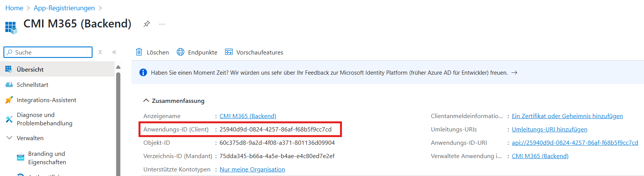The height and width of the screenshot is (176, 644).
Task: Select the Objekt-ID value 60c375d8-9a2d-4f08-a371-801136d09904
Action: pos(277,142)
